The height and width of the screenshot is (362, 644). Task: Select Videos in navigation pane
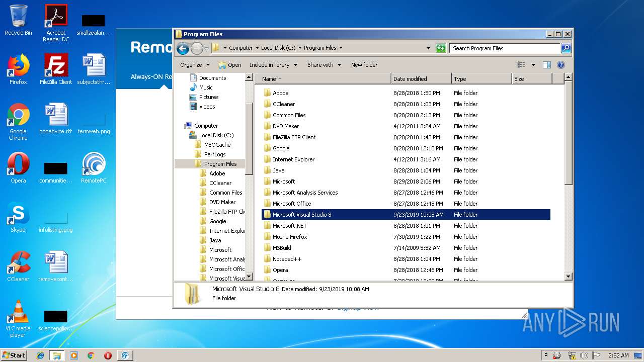click(x=207, y=107)
